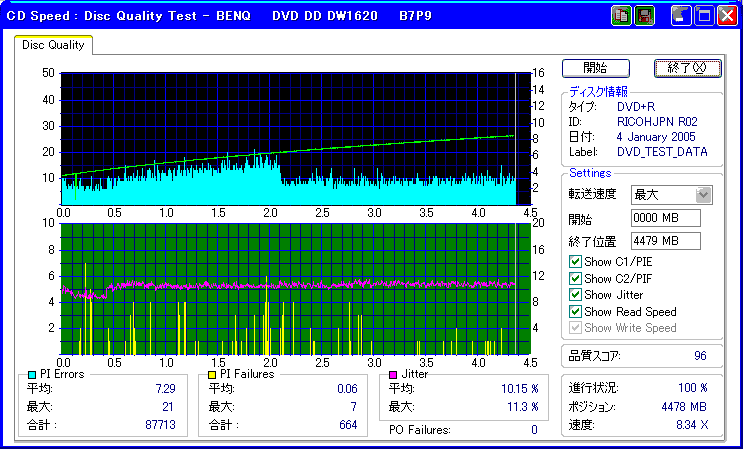Click the ディスク情報 group heading
The image size is (743, 449).
(598, 91)
